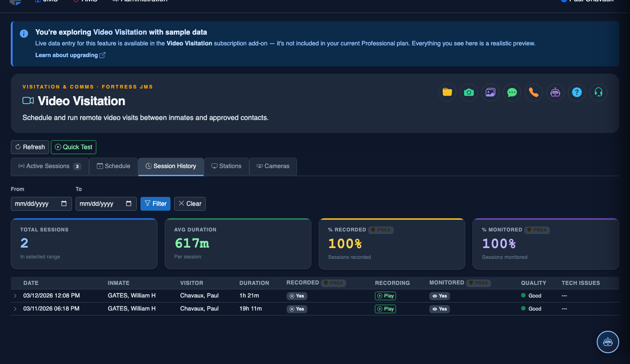Viewport: 630px width, 364px height.
Task: Click the Total Sessions value 2
Action: point(24,243)
